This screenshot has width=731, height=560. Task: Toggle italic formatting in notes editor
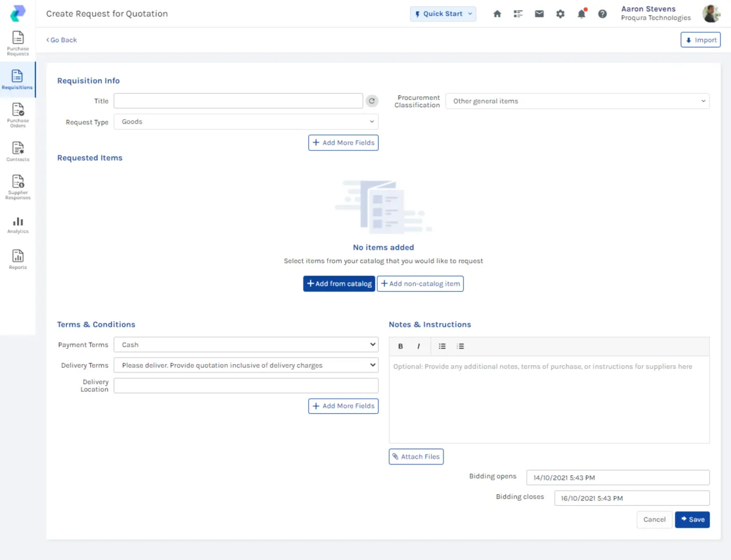tap(418, 346)
